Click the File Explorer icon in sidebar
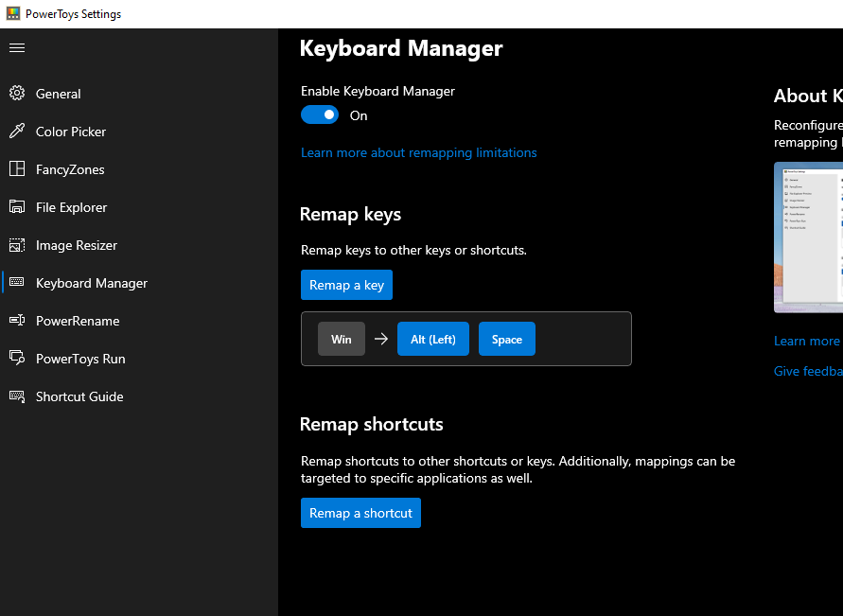Screen dimensions: 843x616 (17, 206)
